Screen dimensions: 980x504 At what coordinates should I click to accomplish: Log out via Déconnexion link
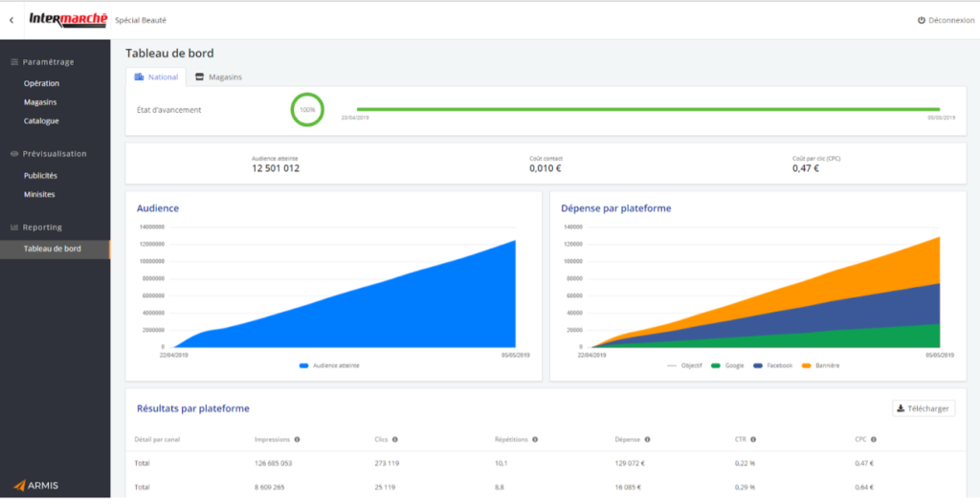tap(945, 20)
